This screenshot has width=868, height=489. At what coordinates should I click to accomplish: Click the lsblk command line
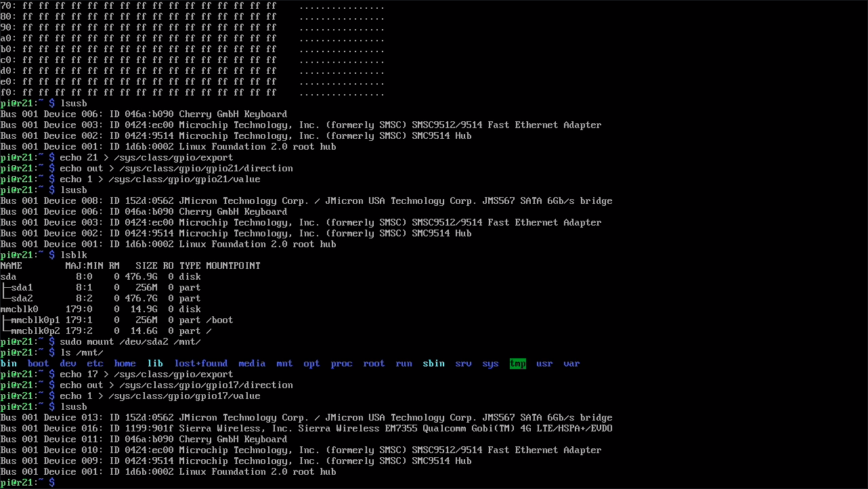click(x=73, y=255)
